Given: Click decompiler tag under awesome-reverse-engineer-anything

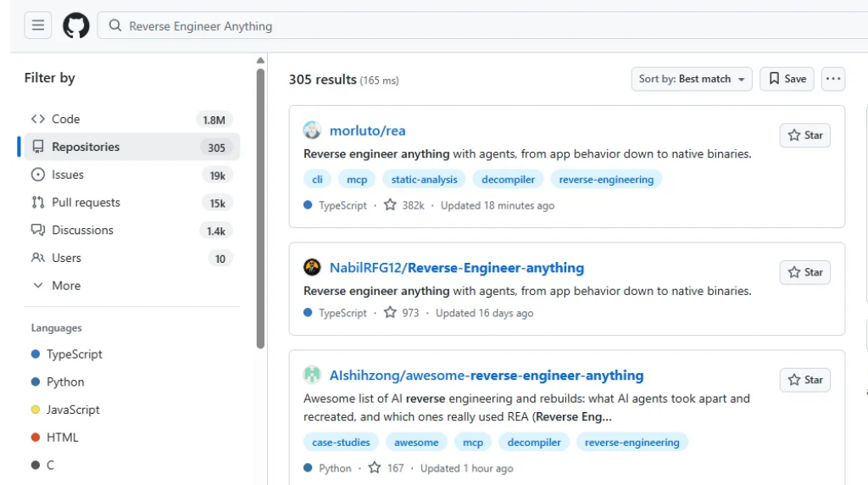Looking at the screenshot, I should pyautogui.click(x=534, y=443).
